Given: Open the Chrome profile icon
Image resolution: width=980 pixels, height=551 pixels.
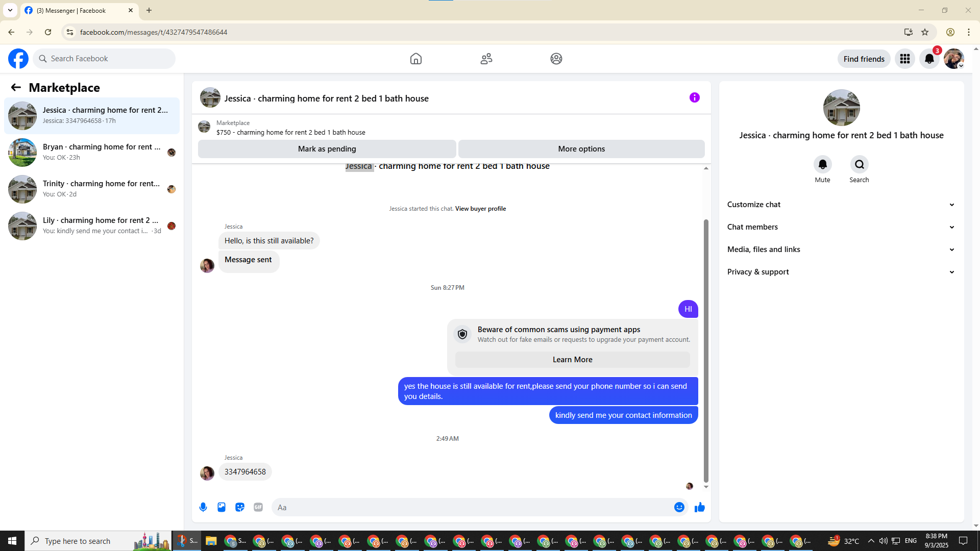Looking at the screenshot, I should pos(950,32).
